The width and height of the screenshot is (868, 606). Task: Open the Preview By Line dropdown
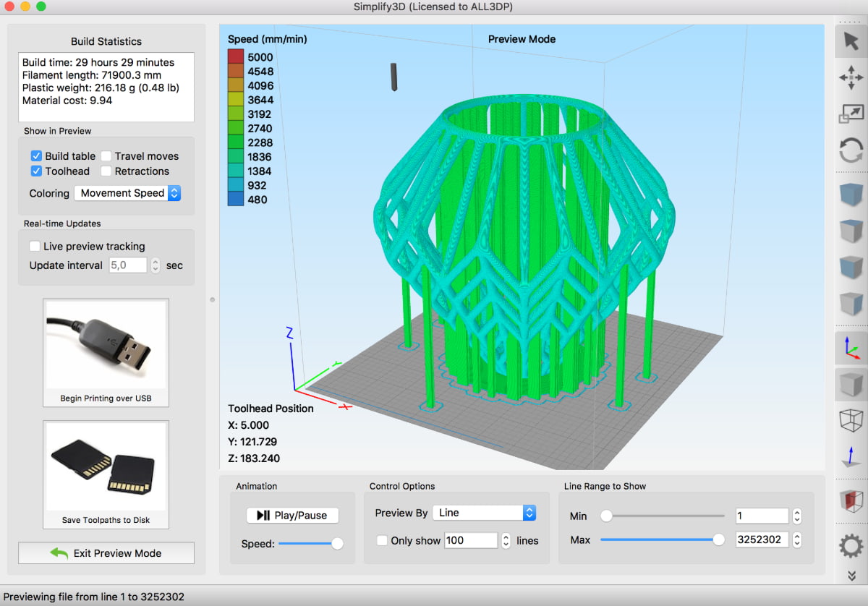coord(484,513)
